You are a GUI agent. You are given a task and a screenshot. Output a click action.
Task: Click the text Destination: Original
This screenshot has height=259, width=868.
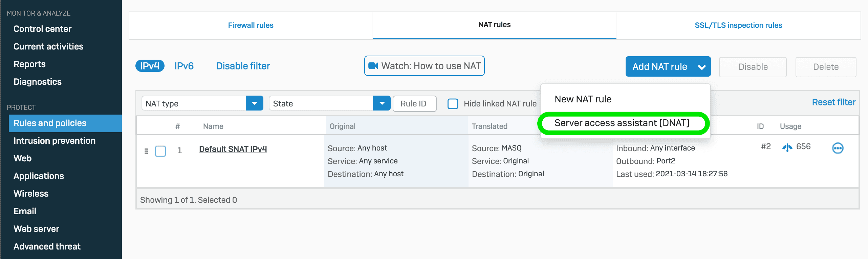point(508,174)
